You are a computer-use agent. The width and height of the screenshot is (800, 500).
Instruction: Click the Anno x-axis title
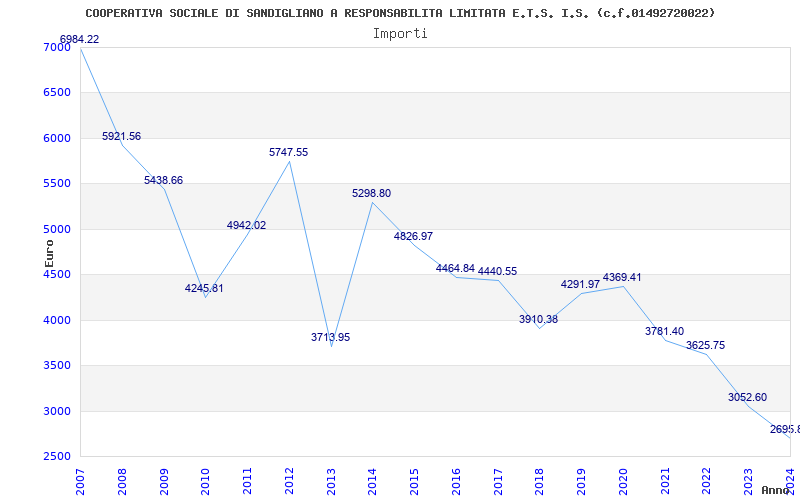click(776, 490)
